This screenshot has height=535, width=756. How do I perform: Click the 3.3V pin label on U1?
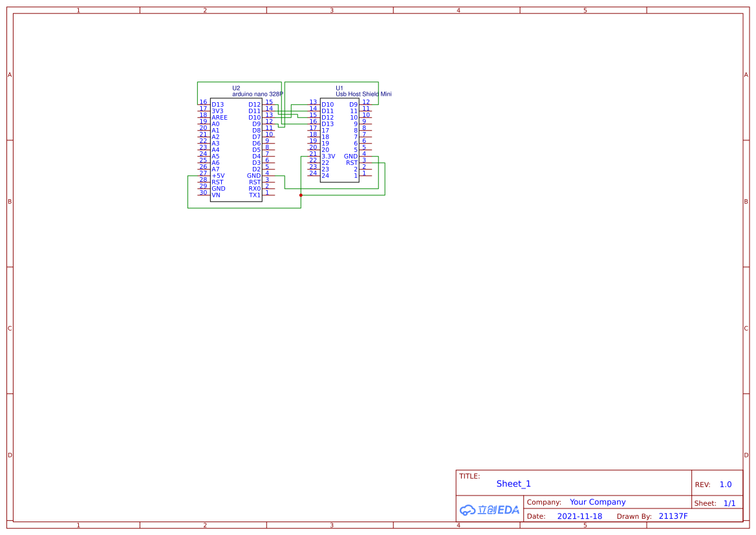[x=329, y=157]
